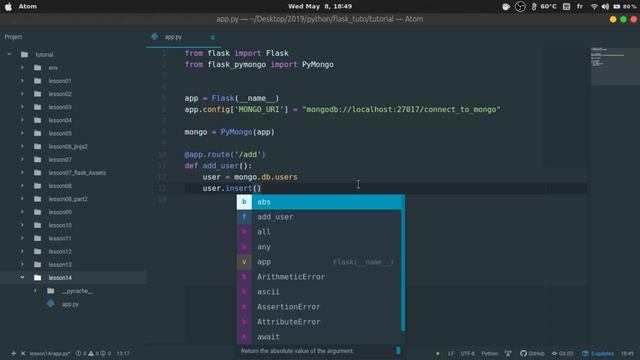640x360 pixels.
Task: Expand the lesson01 folder chevron
Action: [x=22, y=81]
